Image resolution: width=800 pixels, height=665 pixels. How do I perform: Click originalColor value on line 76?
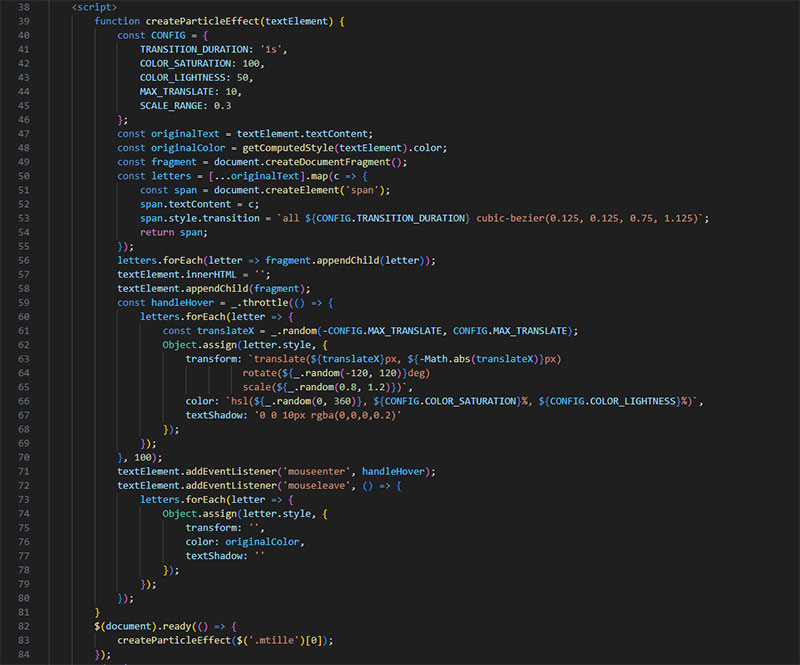[262, 542]
